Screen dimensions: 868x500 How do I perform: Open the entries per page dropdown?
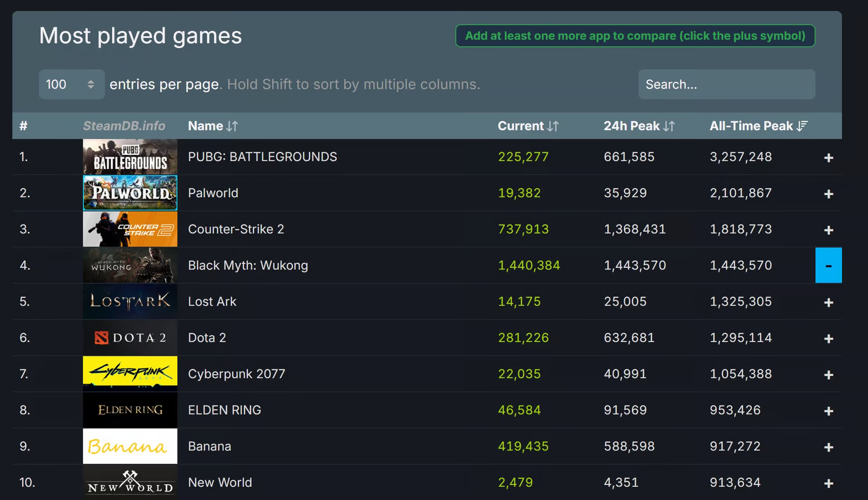click(71, 84)
